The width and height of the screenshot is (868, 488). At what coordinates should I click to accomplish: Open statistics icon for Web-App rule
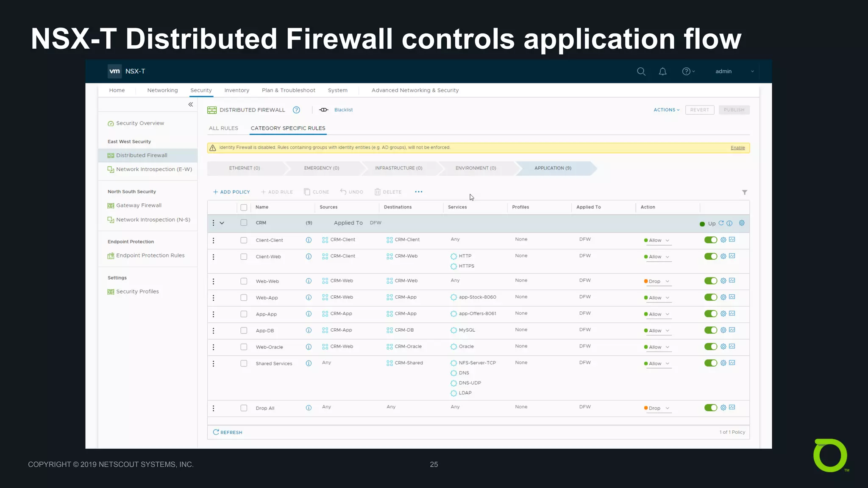coord(732,297)
